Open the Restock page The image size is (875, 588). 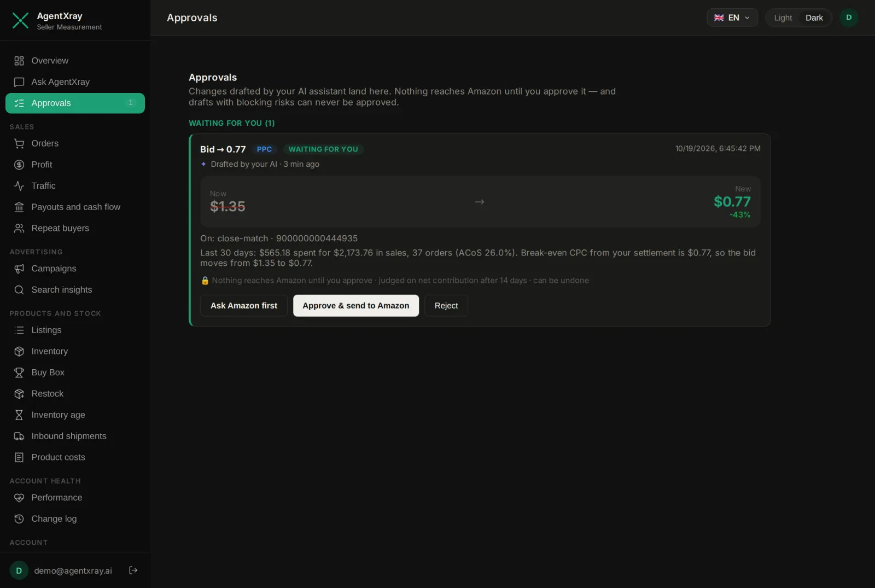pyautogui.click(x=75, y=394)
